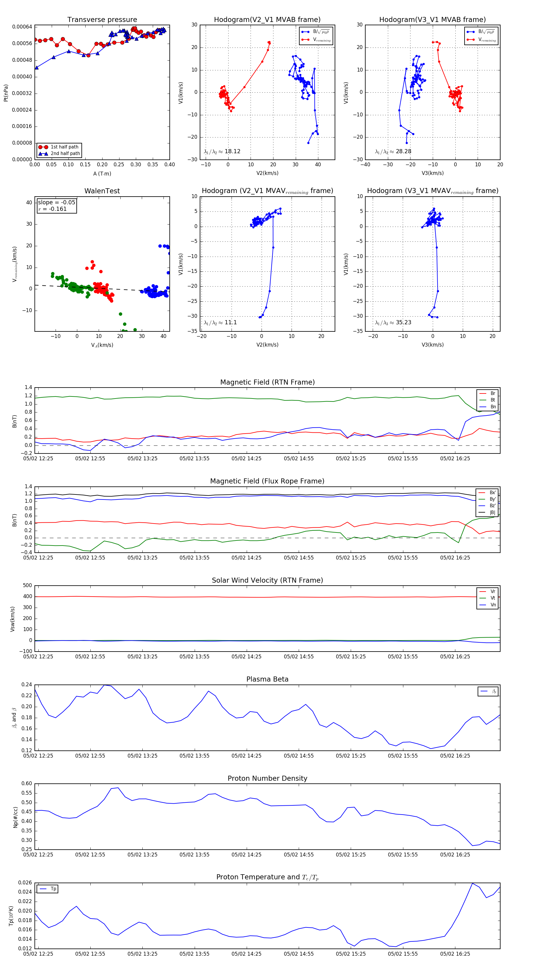Viewport: 535px width, 980px height.
Task: Click the "Bn" legend entry
Action: (487, 407)
